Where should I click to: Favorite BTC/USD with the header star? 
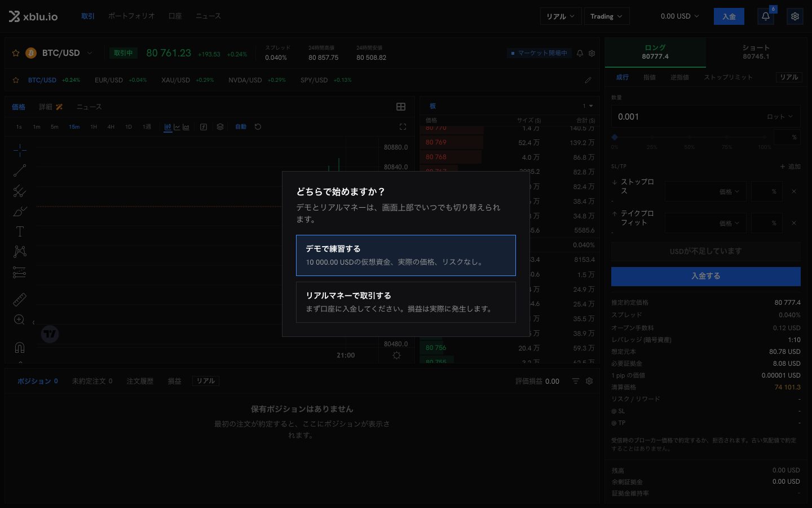16,53
